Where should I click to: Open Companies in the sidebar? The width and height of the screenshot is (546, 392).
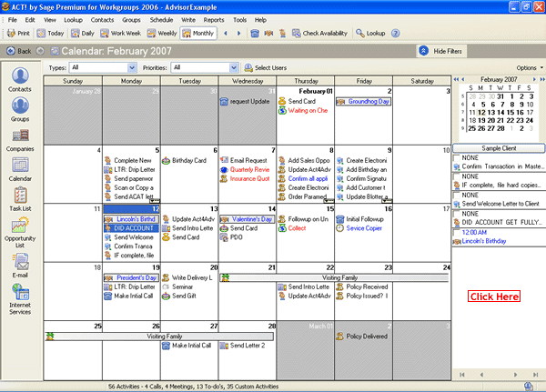pos(20,139)
